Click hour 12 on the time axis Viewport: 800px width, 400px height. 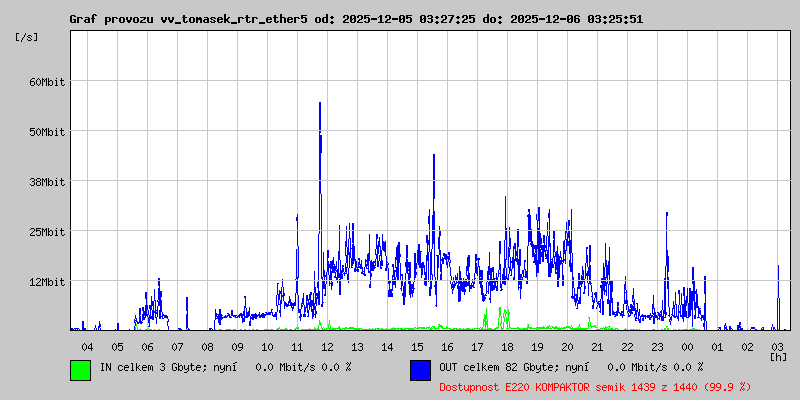(x=327, y=347)
